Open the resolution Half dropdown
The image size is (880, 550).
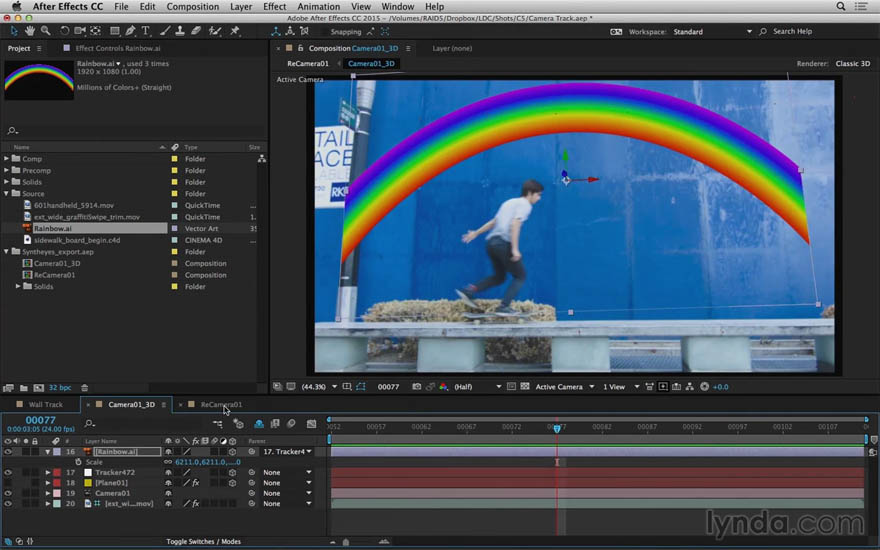coord(477,387)
